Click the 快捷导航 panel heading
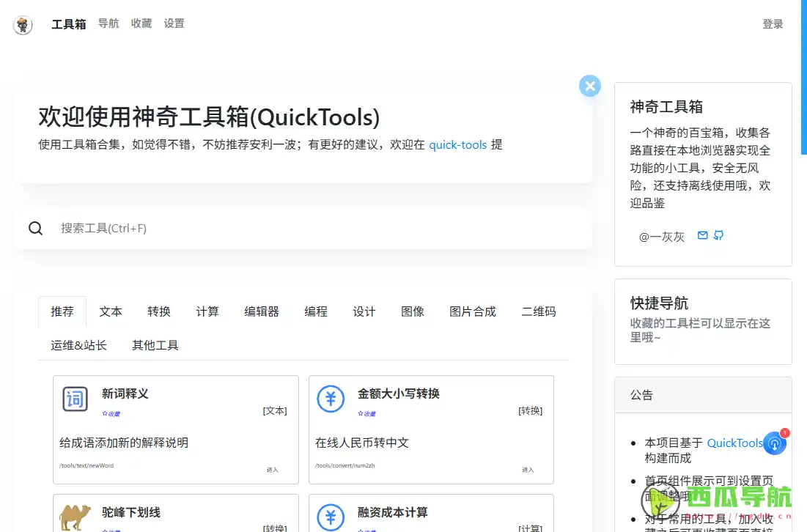 pyautogui.click(x=659, y=303)
